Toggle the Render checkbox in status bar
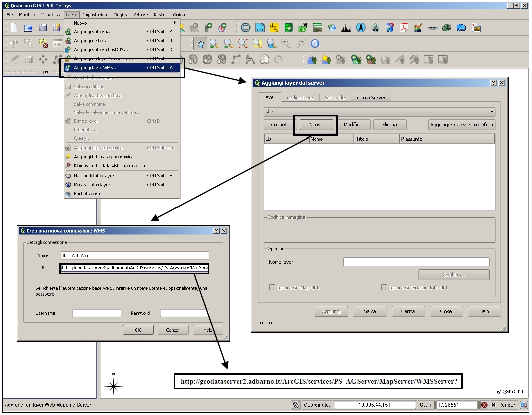Screen dimensions: 532x415 (x=494, y=405)
